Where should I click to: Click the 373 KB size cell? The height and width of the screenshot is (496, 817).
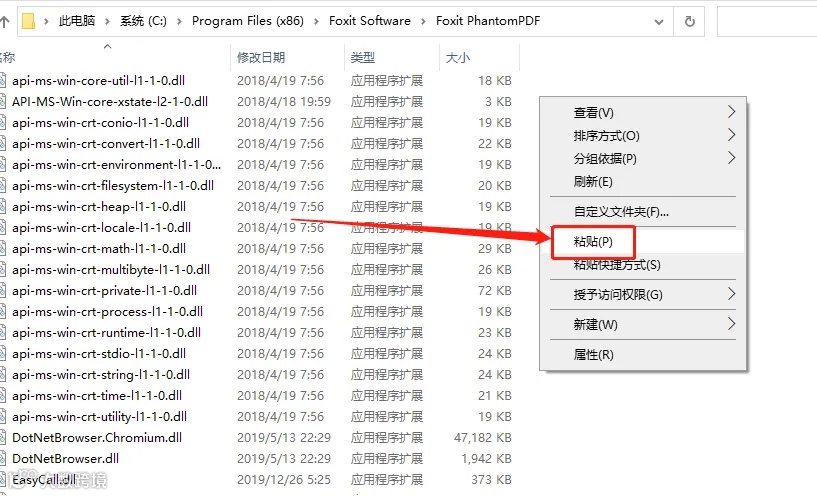(491, 479)
